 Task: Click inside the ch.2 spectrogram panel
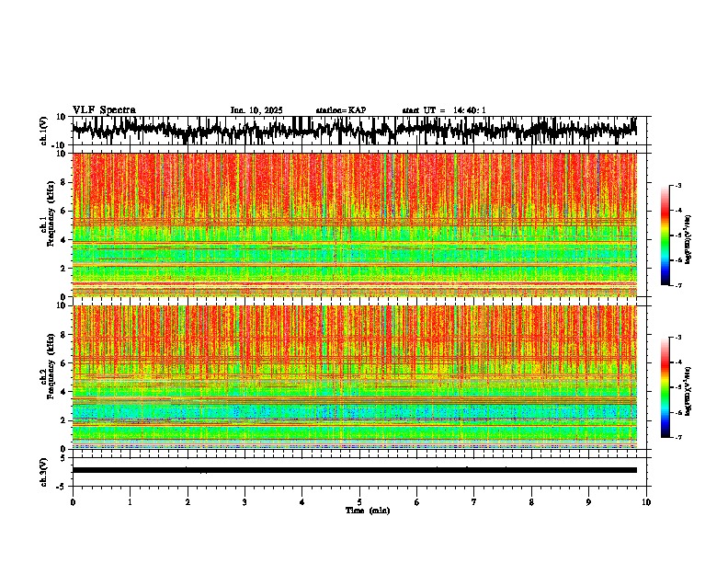tap(354, 377)
